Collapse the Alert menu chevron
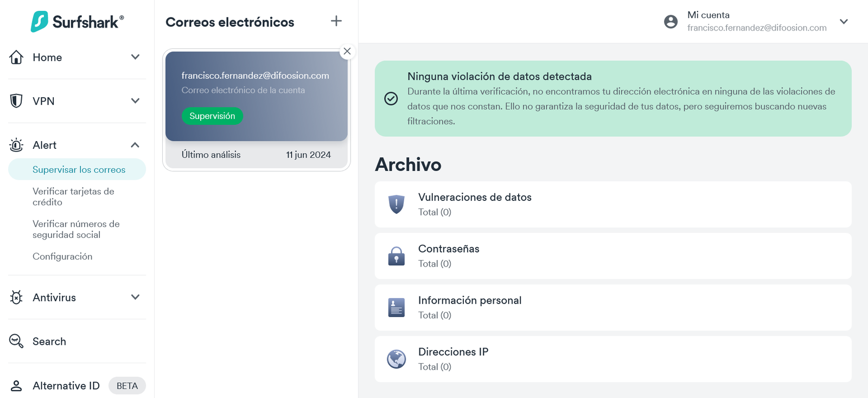Image resolution: width=868 pixels, height=398 pixels. coord(135,145)
